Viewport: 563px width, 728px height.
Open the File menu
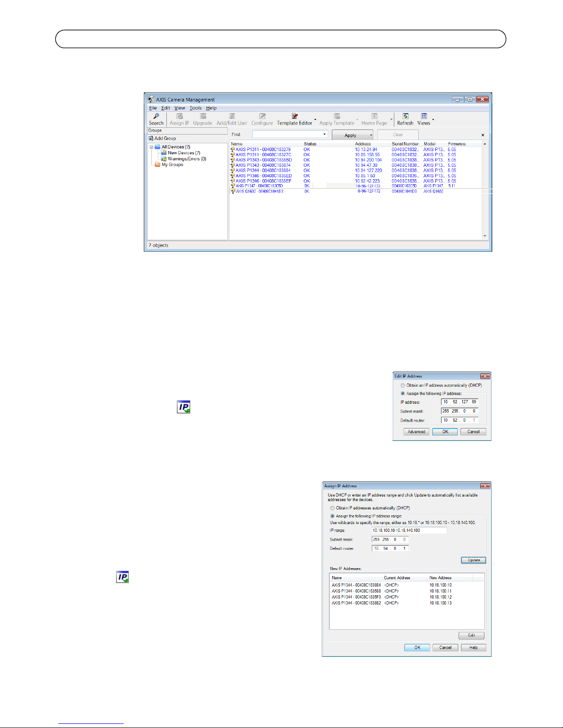[x=153, y=108]
